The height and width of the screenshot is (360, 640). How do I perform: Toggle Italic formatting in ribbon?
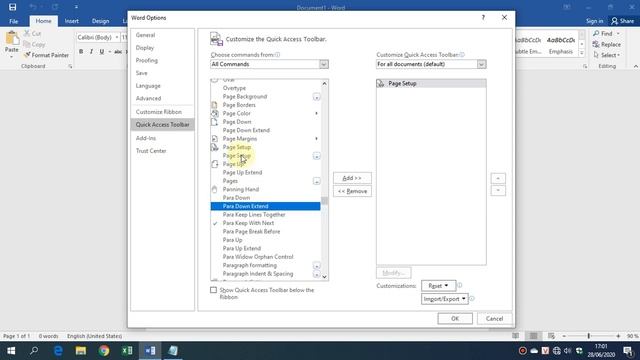point(91,51)
